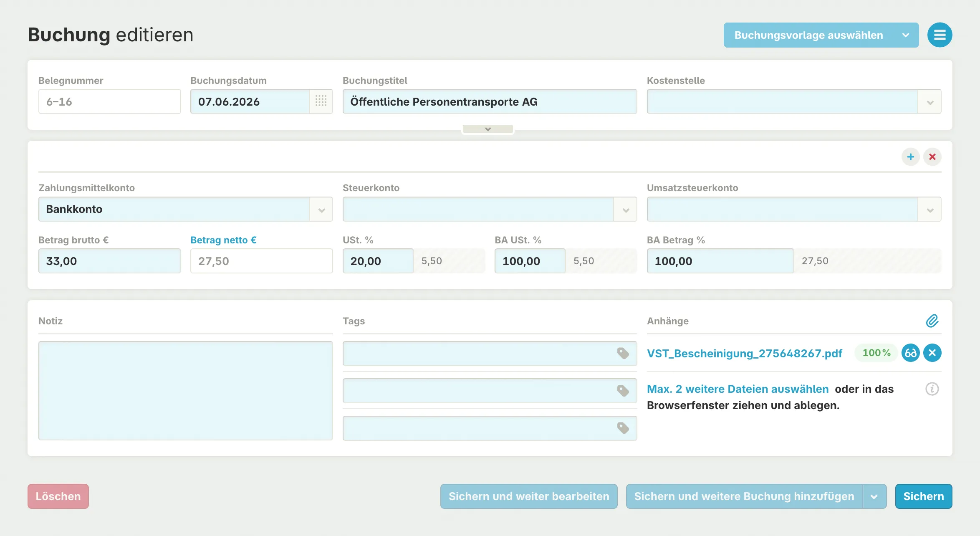Screen dimensions: 980x536
Task: Open Steuerkonto dropdown
Action: (625, 210)
